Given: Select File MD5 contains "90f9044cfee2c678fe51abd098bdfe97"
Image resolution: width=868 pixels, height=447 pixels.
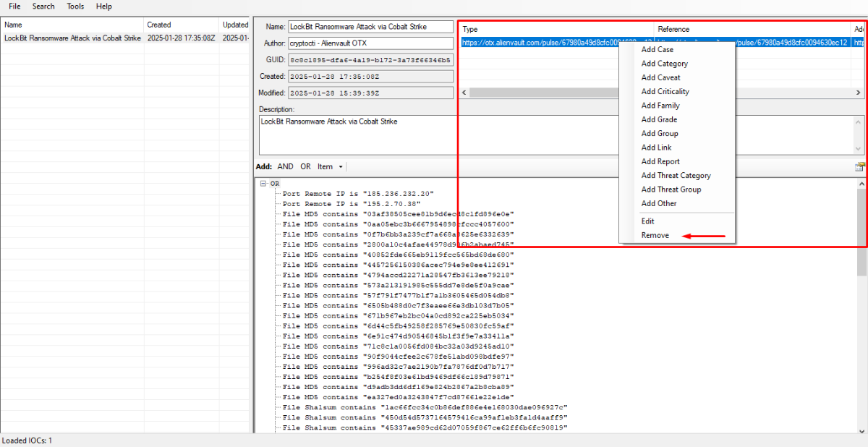Looking at the screenshot, I should point(399,356).
